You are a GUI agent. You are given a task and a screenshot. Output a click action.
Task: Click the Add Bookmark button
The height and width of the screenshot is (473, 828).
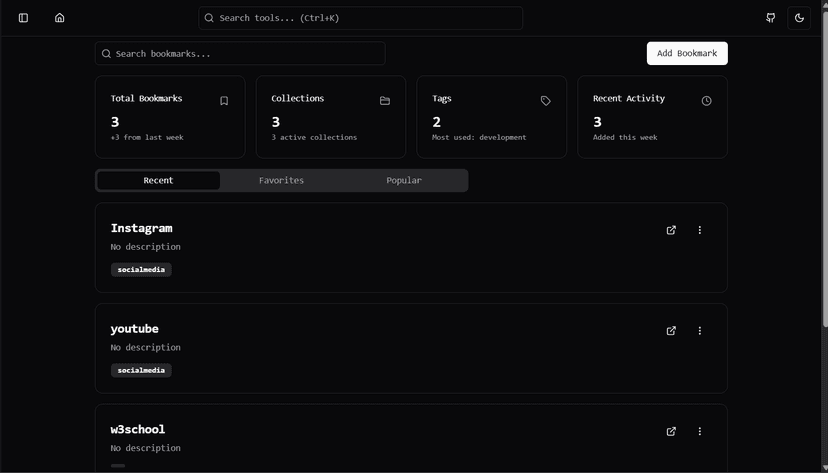pos(687,53)
